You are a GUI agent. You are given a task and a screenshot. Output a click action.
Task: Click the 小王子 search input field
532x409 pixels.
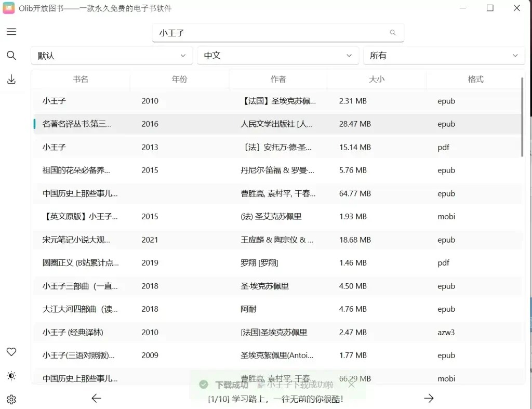[278, 33]
